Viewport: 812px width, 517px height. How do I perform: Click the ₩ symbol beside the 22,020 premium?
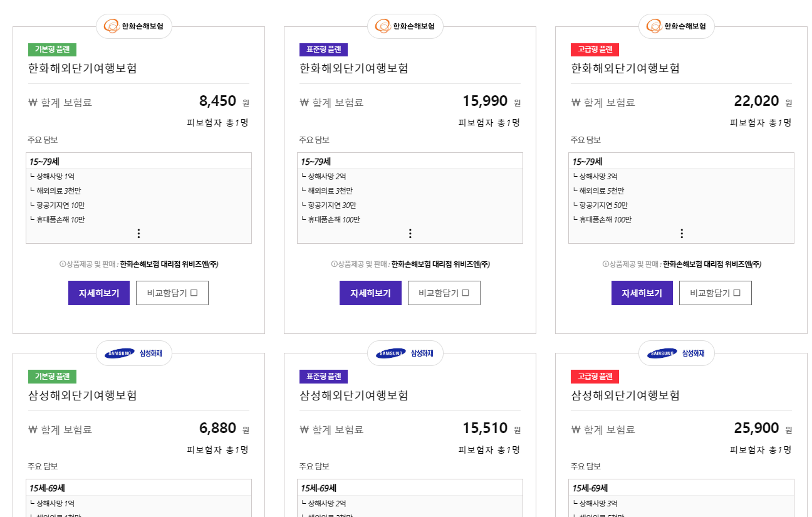click(x=575, y=103)
